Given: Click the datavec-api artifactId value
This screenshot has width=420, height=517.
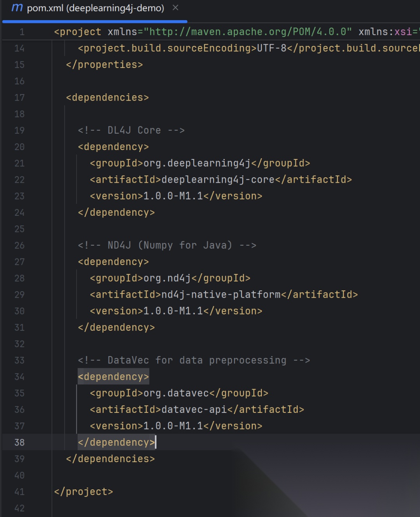Looking at the screenshot, I should tap(194, 409).
